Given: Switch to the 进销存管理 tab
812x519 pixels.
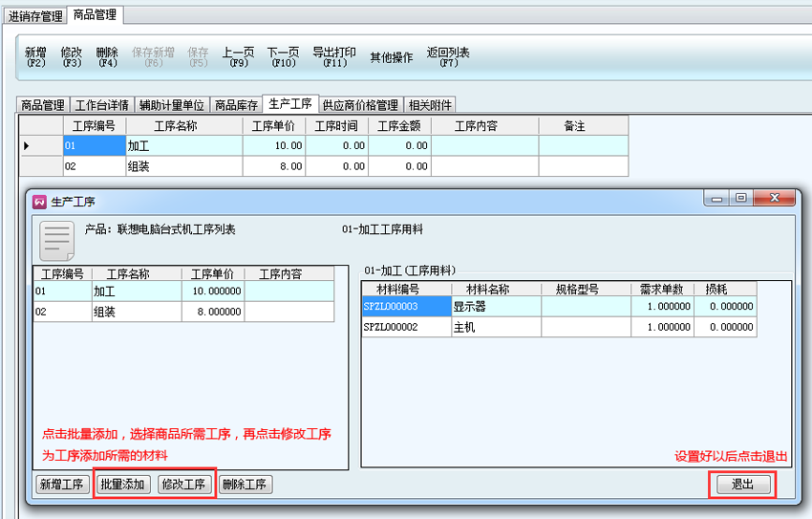Looking at the screenshot, I should pos(35,16).
